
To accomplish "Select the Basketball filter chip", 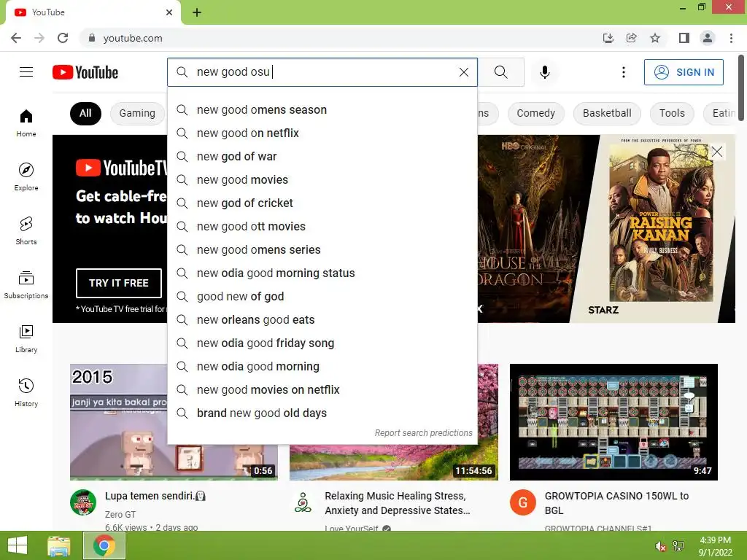I will [607, 113].
